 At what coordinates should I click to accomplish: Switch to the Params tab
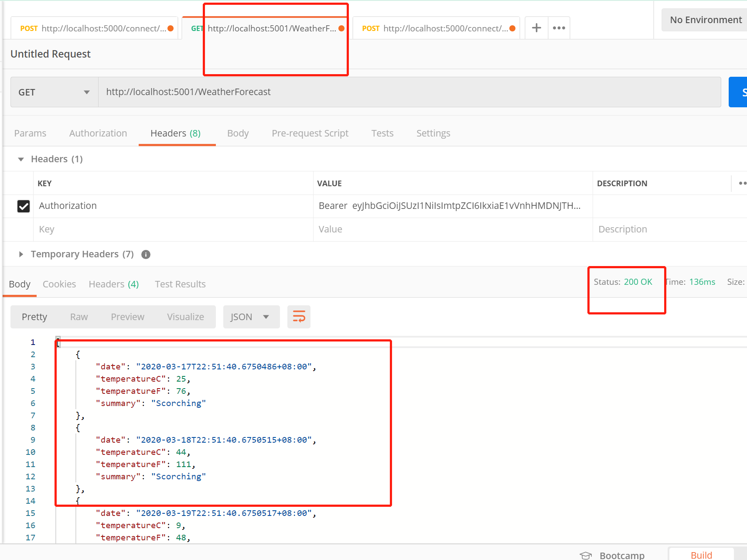point(30,133)
